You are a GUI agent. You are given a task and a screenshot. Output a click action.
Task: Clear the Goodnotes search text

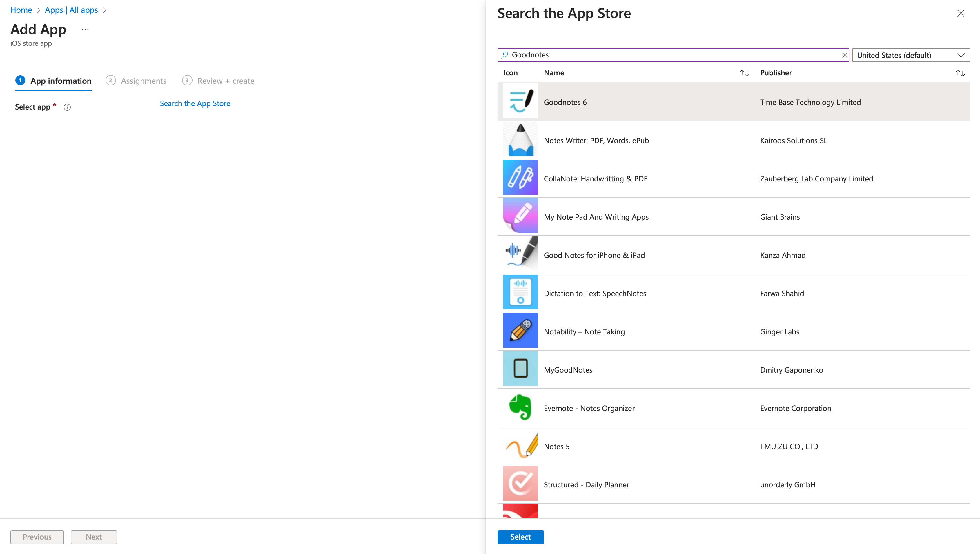[844, 55]
